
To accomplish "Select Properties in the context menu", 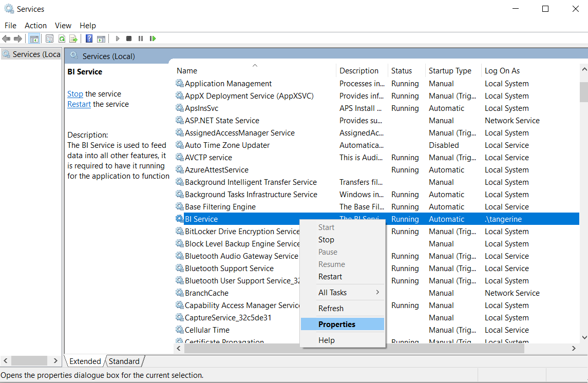I will click(x=337, y=324).
